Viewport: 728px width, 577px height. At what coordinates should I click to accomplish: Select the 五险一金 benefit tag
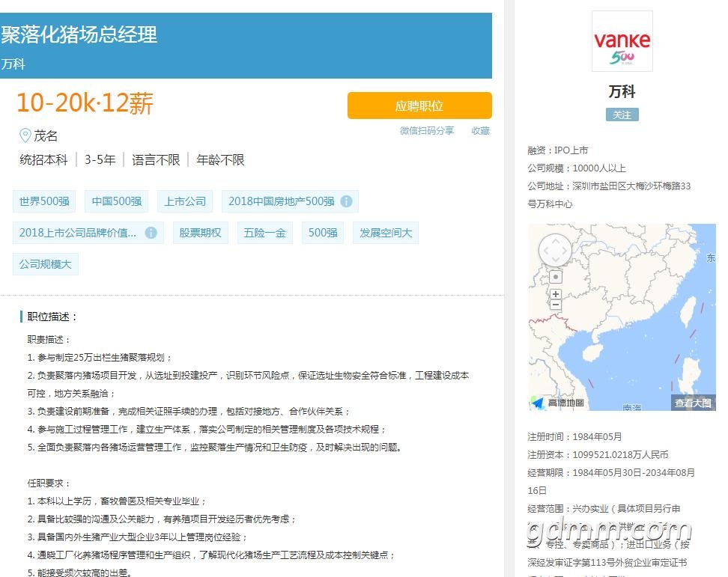tap(264, 233)
